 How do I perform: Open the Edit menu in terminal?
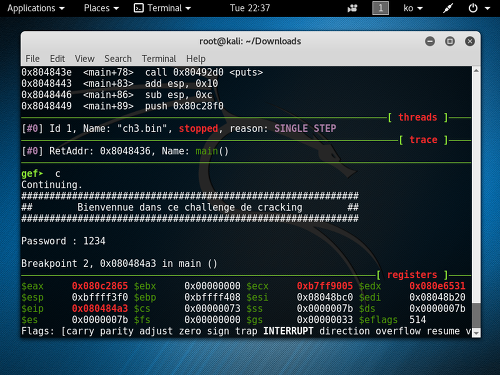(x=57, y=59)
